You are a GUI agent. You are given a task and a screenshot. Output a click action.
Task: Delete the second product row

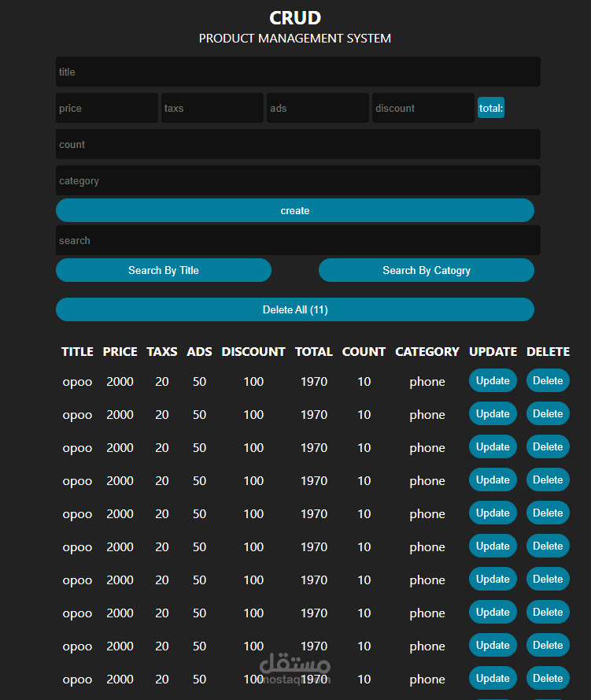tap(549, 413)
